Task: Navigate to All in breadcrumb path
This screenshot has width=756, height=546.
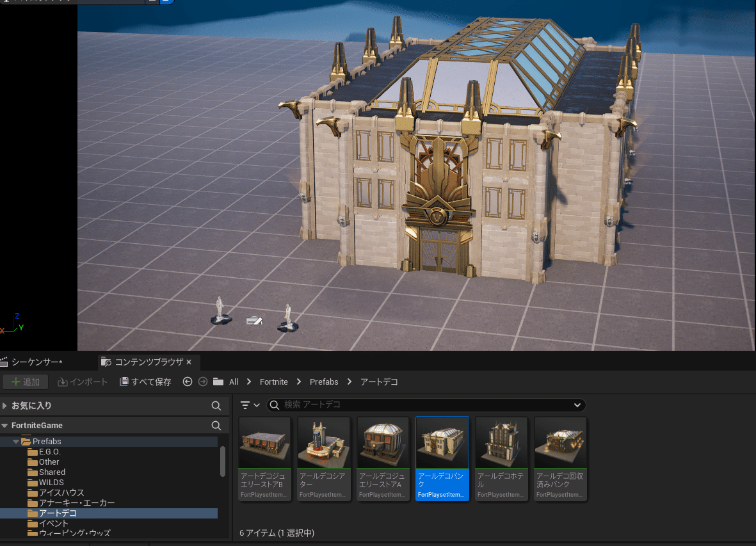Action: (x=234, y=381)
